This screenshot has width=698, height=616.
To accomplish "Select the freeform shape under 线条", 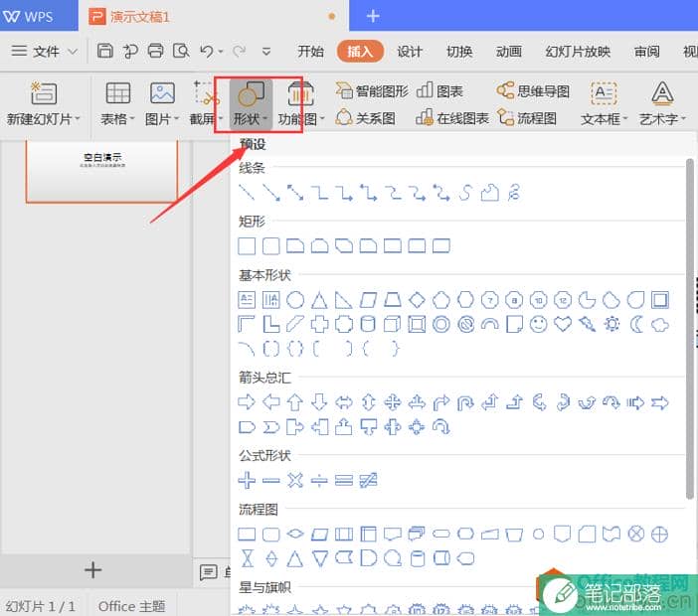I will (x=489, y=193).
